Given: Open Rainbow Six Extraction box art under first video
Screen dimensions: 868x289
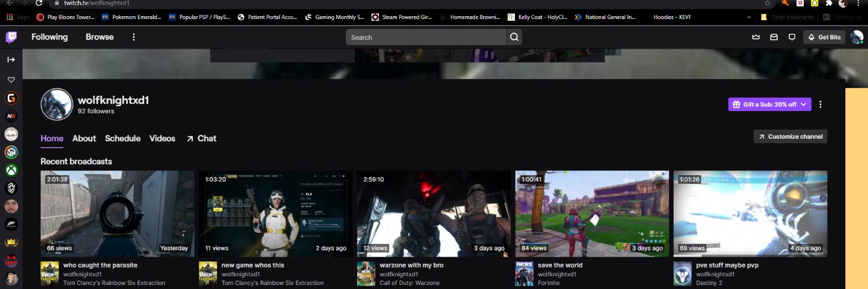Looking at the screenshot, I should coord(50,274).
